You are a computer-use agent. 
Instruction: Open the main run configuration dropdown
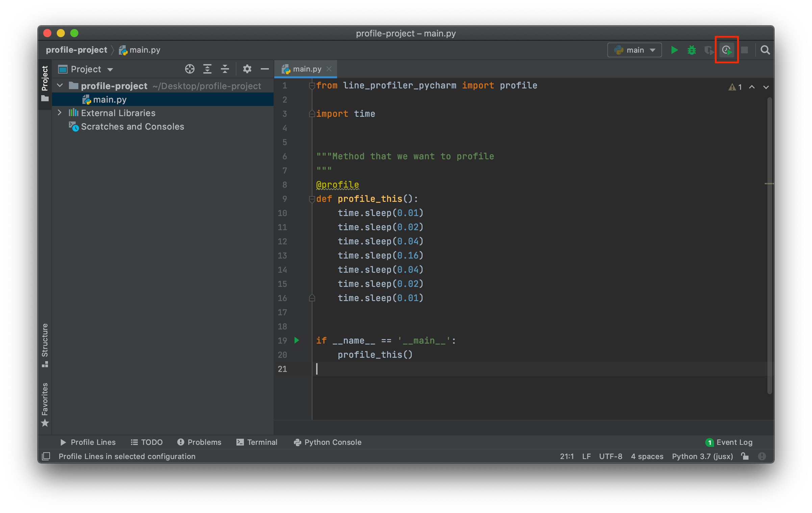635,50
